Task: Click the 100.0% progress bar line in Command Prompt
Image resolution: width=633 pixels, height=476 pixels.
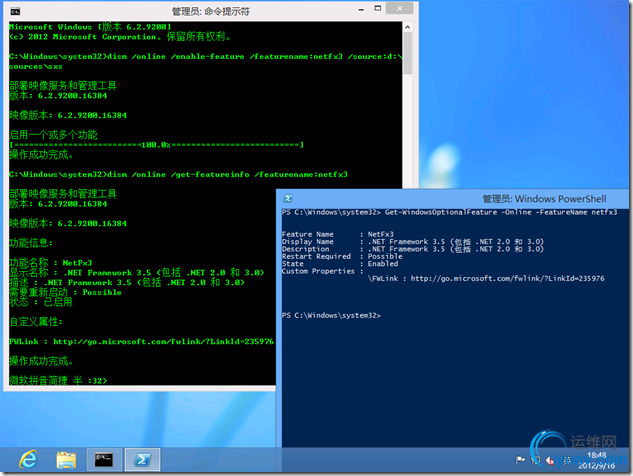Action: click(x=157, y=145)
